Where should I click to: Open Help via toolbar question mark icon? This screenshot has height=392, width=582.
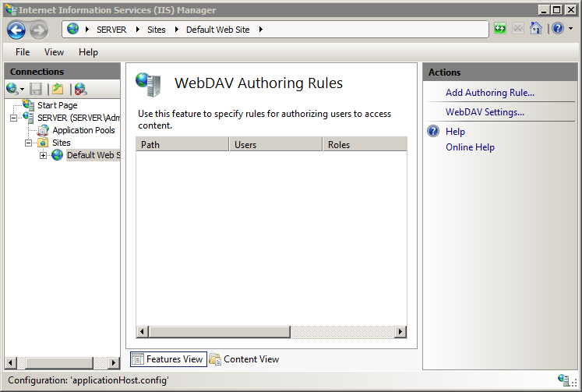tap(558, 28)
